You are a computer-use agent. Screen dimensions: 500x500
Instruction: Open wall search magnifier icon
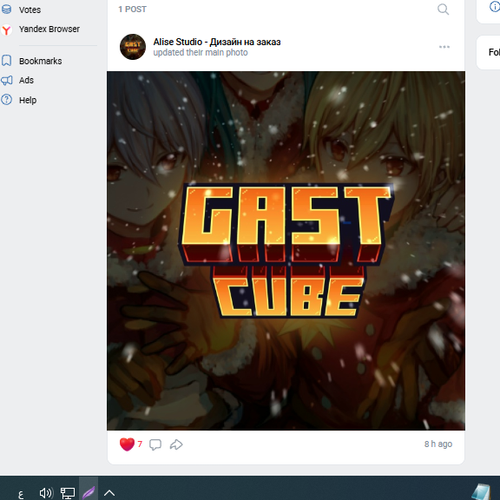pyautogui.click(x=443, y=9)
